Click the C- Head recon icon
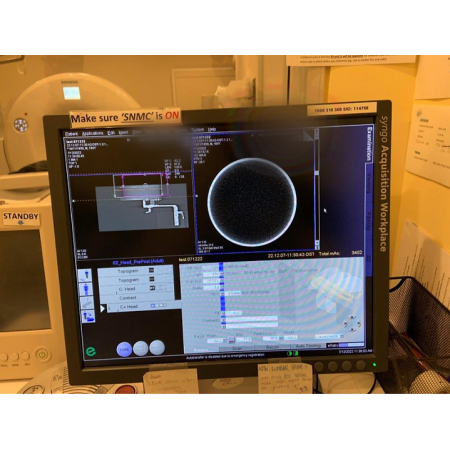Screen dimensions: 450x450 [152, 288]
